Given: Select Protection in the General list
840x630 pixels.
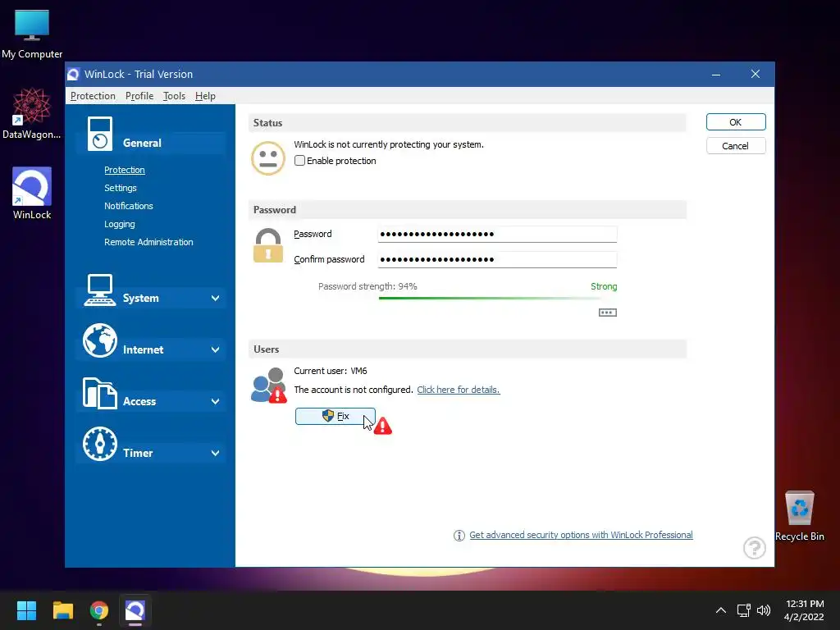Looking at the screenshot, I should point(125,170).
